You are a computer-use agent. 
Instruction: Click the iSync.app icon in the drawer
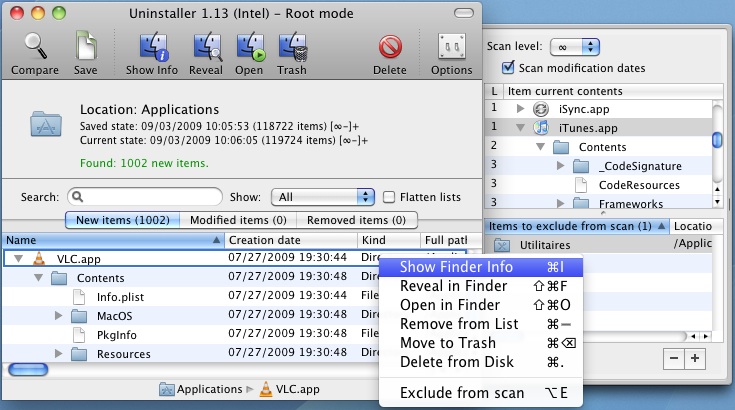coord(540,109)
